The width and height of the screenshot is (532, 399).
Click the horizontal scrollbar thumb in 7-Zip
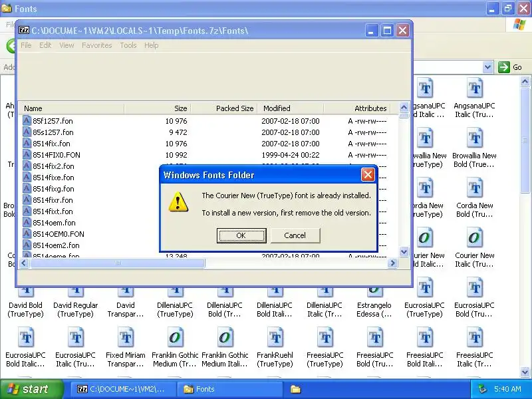(x=118, y=263)
